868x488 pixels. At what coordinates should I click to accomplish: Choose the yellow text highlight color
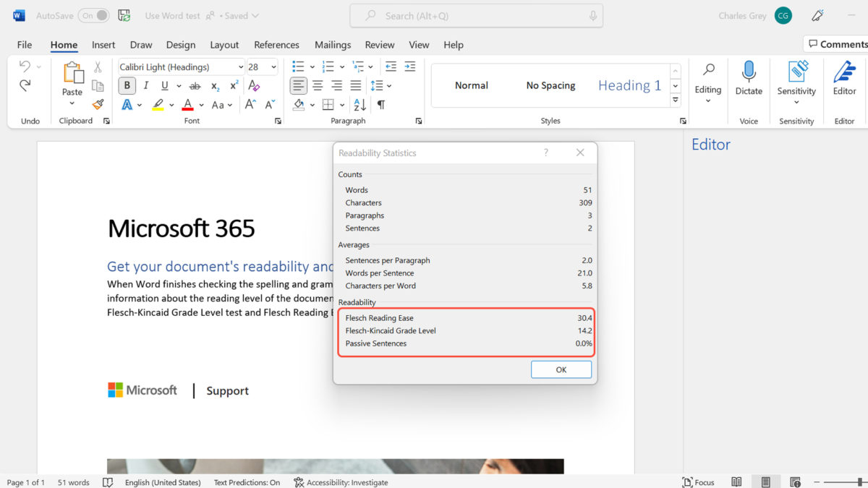(158, 104)
